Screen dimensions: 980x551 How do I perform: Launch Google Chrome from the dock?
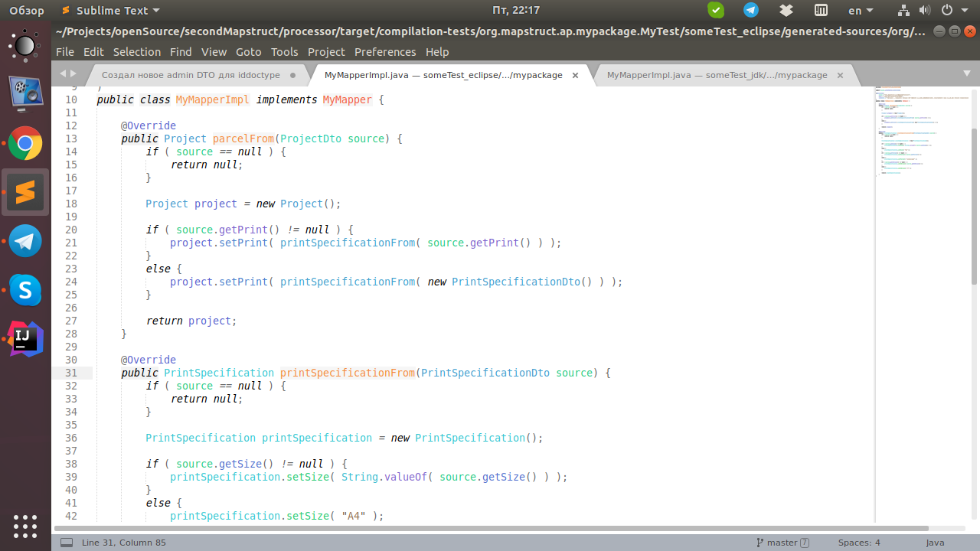tap(25, 144)
